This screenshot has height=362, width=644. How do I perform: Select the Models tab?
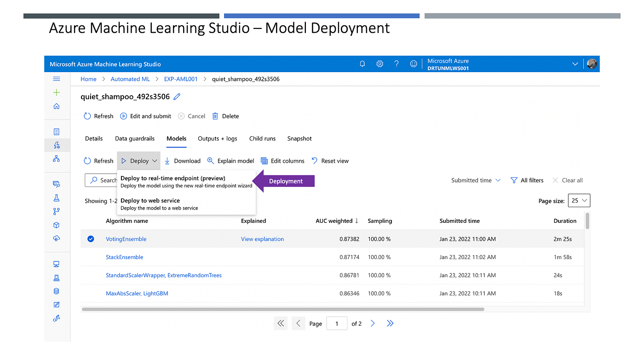point(177,138)
